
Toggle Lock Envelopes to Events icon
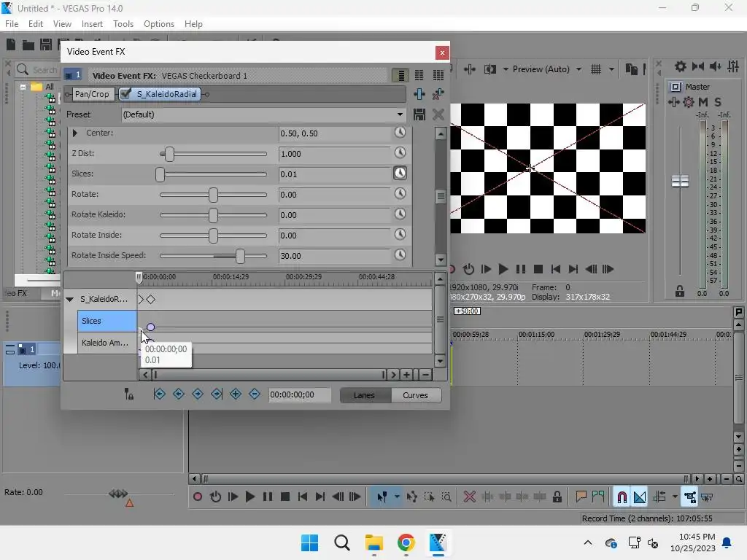(690, 497)
